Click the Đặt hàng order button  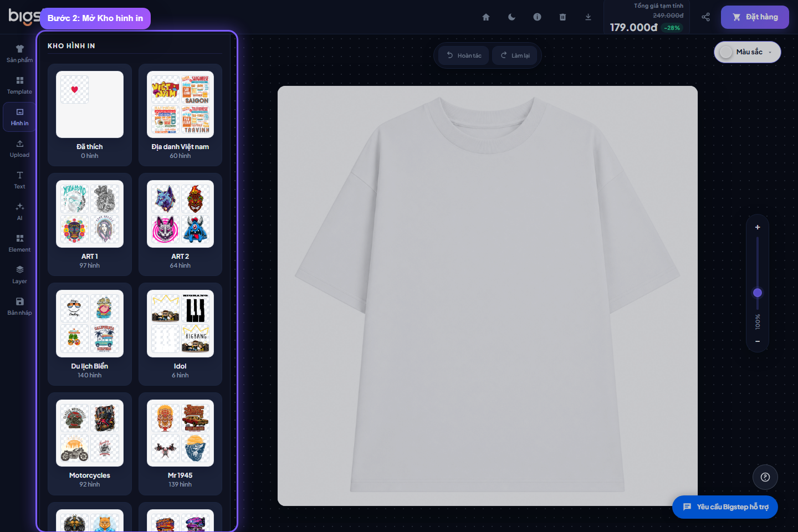(x=755, y=17)
